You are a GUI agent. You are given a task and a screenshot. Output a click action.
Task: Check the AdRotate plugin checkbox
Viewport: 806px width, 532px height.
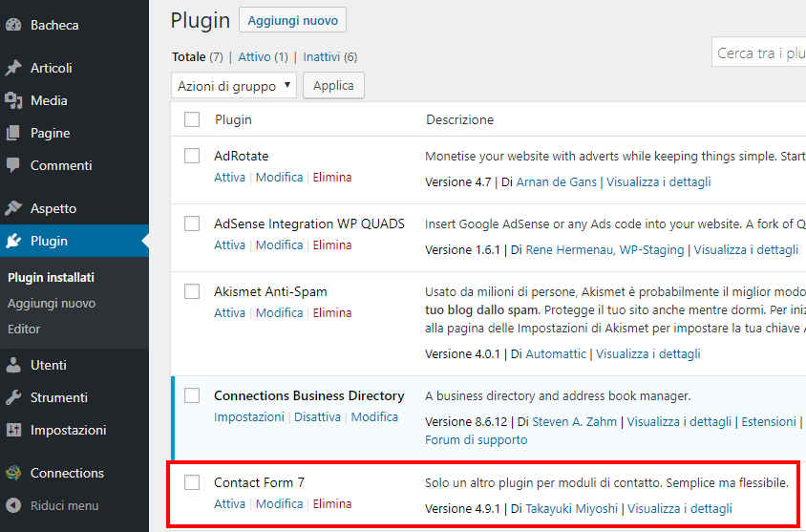click(x=192, y=156)
